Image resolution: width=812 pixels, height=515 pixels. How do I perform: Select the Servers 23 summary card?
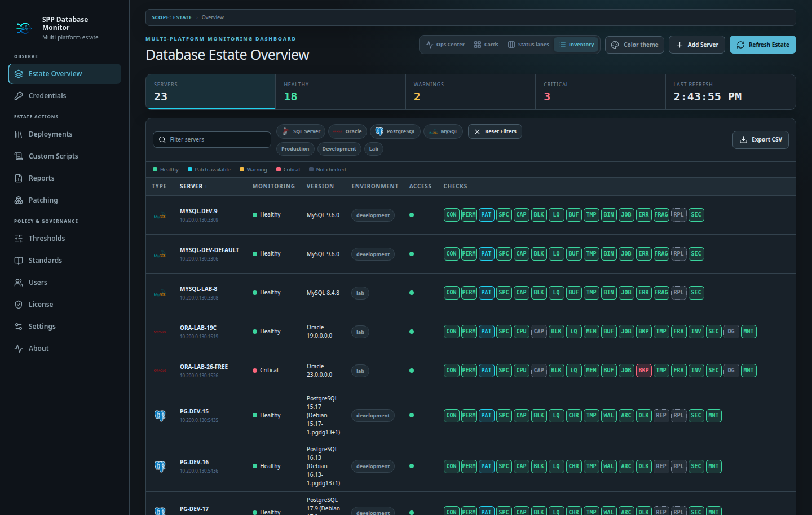point(211,92)
